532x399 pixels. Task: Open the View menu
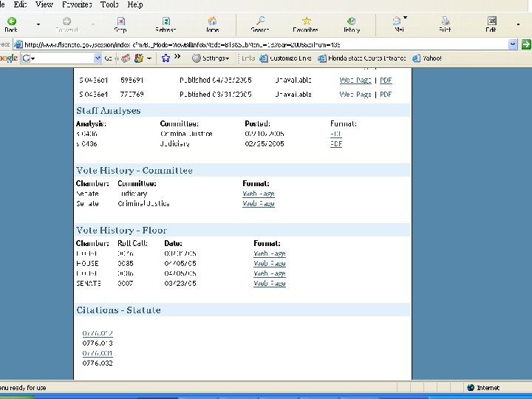pyautogui.click(x=44, y=4)
